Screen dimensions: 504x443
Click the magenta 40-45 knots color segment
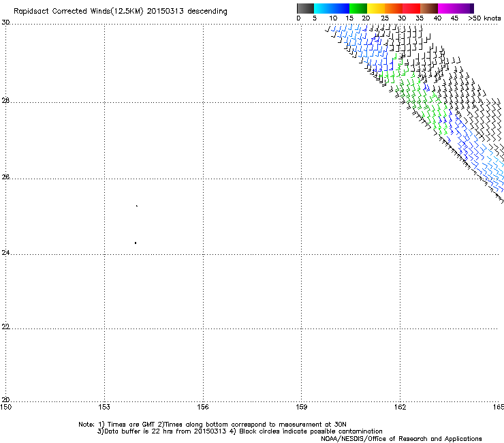click(447, 8)
